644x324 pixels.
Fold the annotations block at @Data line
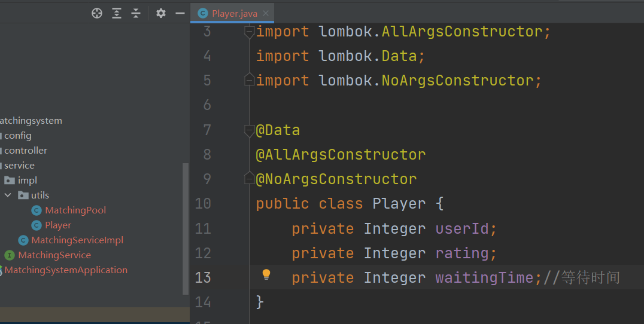click(x=249, y=130)
